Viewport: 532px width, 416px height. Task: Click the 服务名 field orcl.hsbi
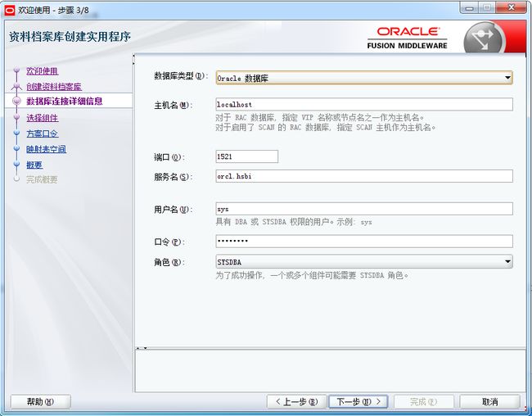tap(364, 176)
